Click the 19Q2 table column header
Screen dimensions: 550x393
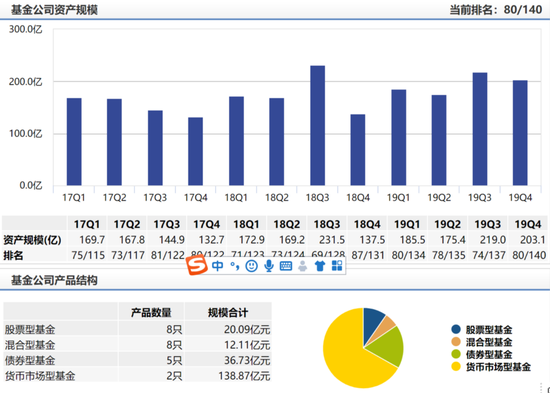pyautogui.click(x=448, y=224)
